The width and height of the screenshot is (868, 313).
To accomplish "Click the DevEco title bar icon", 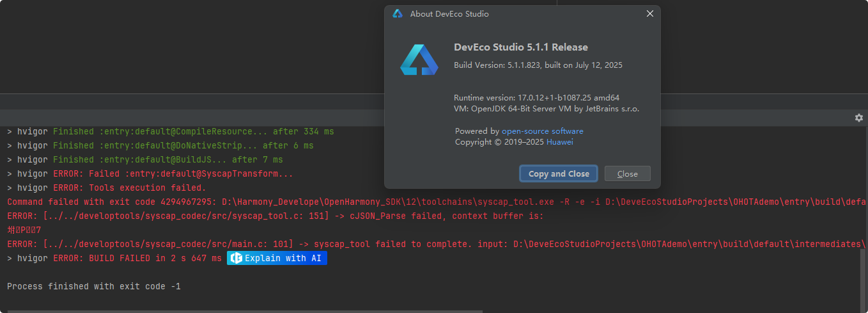I will tap(398, 13).
